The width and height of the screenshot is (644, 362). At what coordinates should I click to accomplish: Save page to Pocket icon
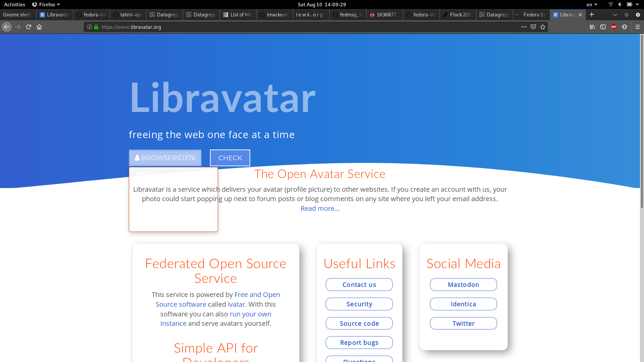[x=533, y=27]
